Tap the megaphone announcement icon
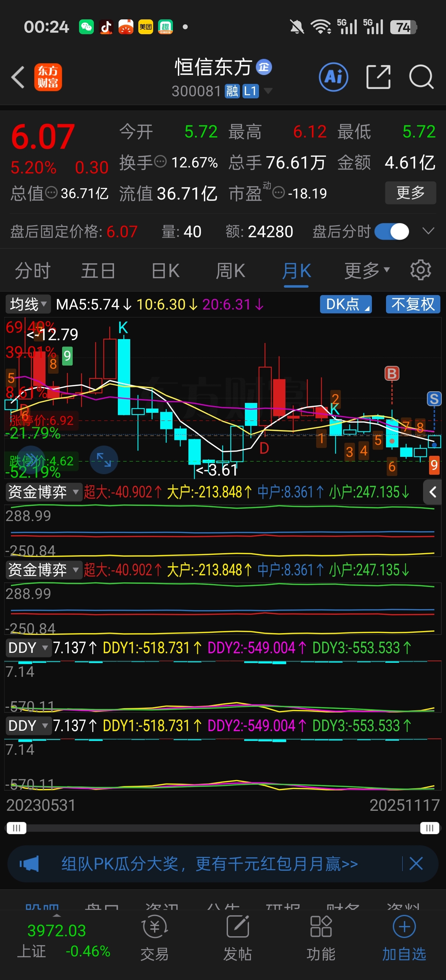This screenshot has width=446, height=980. (x=29, y=864)
